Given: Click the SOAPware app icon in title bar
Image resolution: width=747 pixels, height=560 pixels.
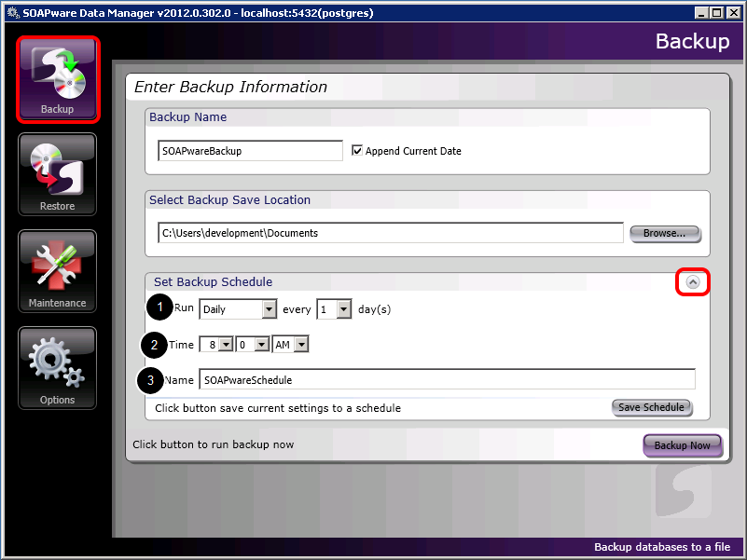Looking at the screenshot, I should click(x=13, y=13).
